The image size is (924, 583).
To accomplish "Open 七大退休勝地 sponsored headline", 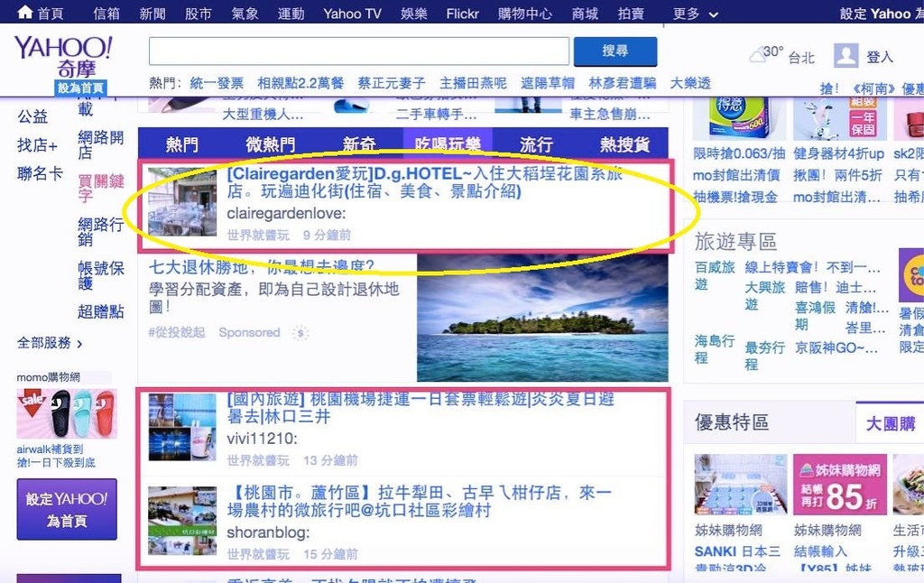I will [x=261, y=267].
